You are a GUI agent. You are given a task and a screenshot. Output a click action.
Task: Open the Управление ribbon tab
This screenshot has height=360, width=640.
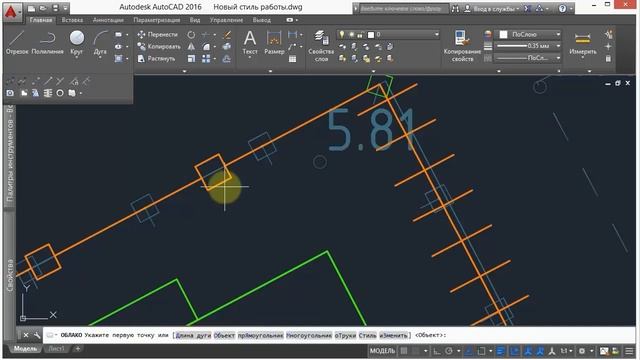tap(226, 20)
